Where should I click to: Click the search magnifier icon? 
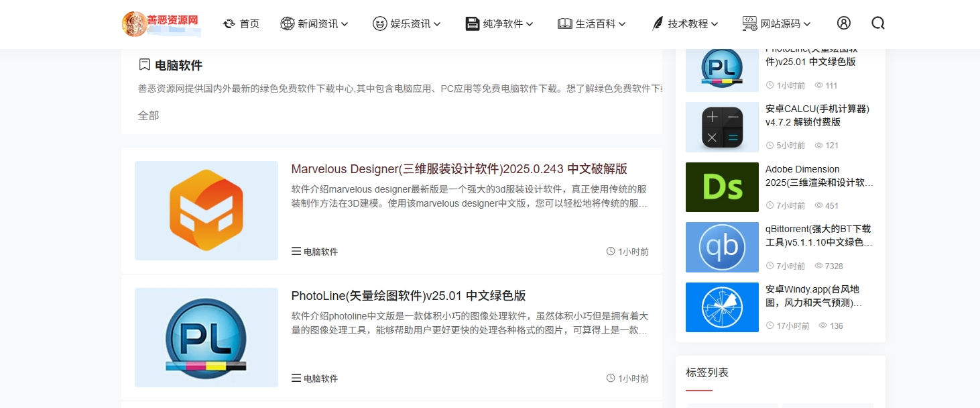click(877, 23)
